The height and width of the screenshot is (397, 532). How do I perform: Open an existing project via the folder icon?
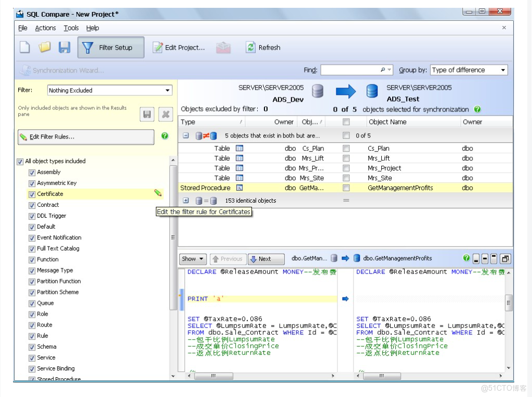[44, 47]
